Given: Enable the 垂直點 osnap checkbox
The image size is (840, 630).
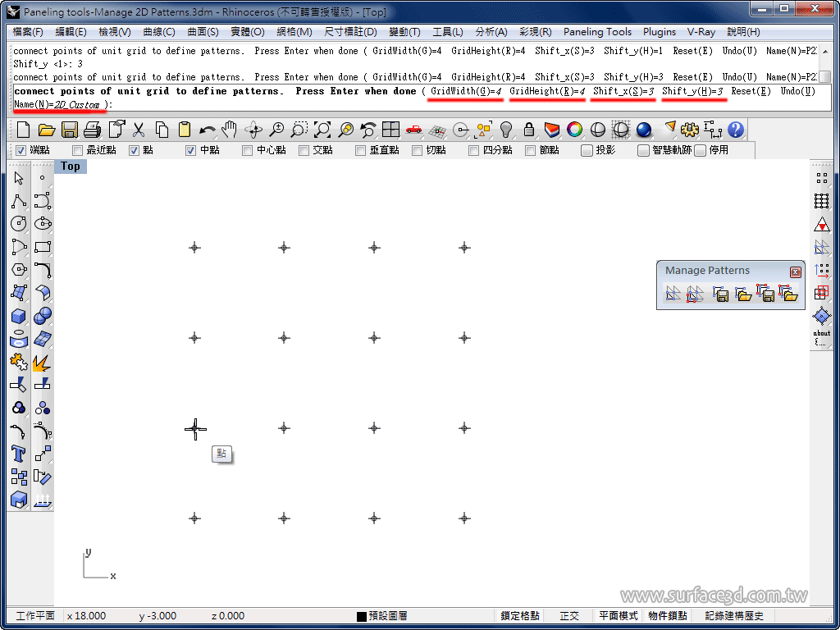Looking at the screenshot, I should [361, 151].
